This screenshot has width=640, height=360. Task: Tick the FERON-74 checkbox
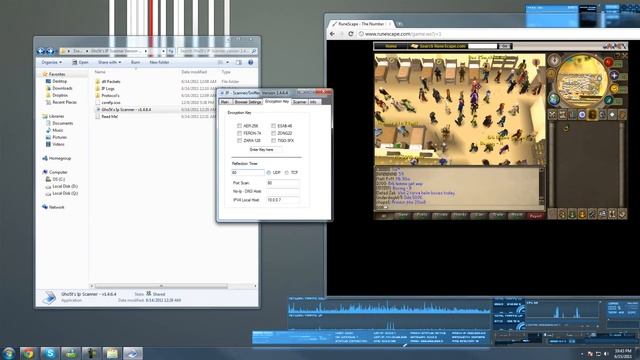pyautogui.click(x=239, y=133)
